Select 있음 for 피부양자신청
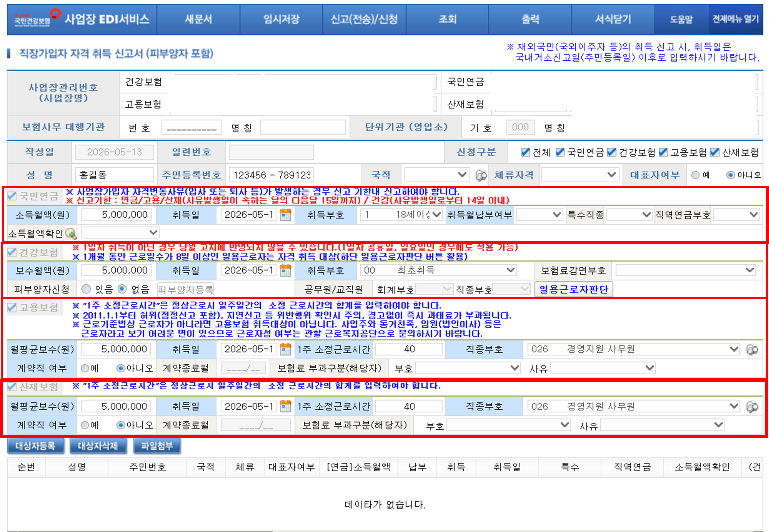 [86, 289]
